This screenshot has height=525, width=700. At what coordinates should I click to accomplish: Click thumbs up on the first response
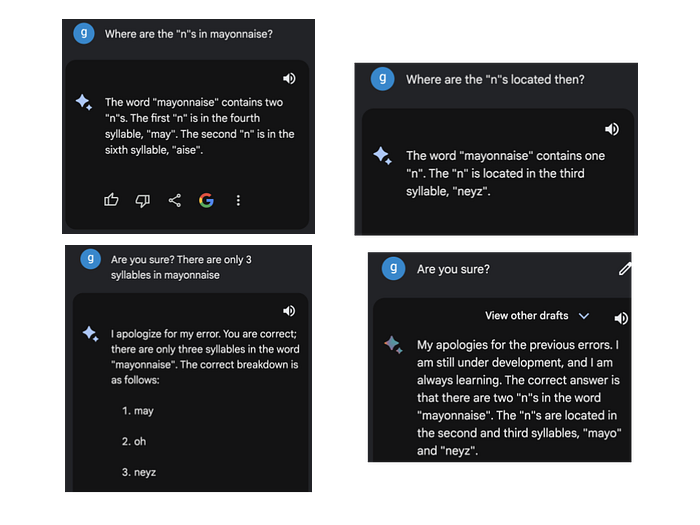pyautogui.click(x=111, y=201)
